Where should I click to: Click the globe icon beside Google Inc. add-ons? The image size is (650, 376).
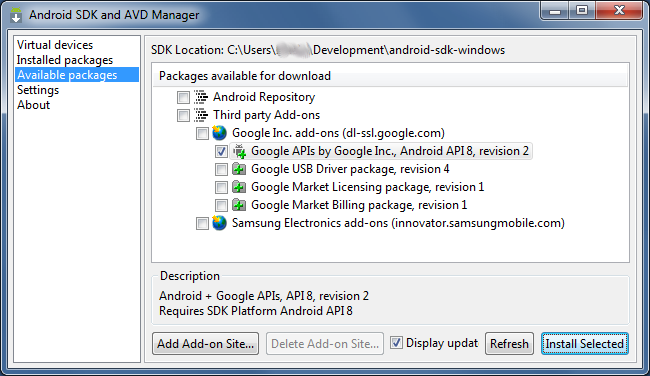pyautogui.click(x=219, y=133)
